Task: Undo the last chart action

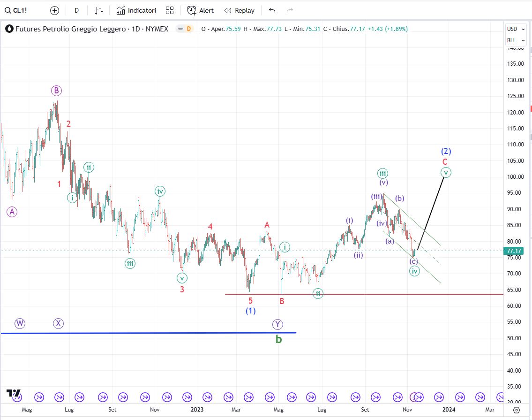Action: pyautogui.click(x=272, y=10)
